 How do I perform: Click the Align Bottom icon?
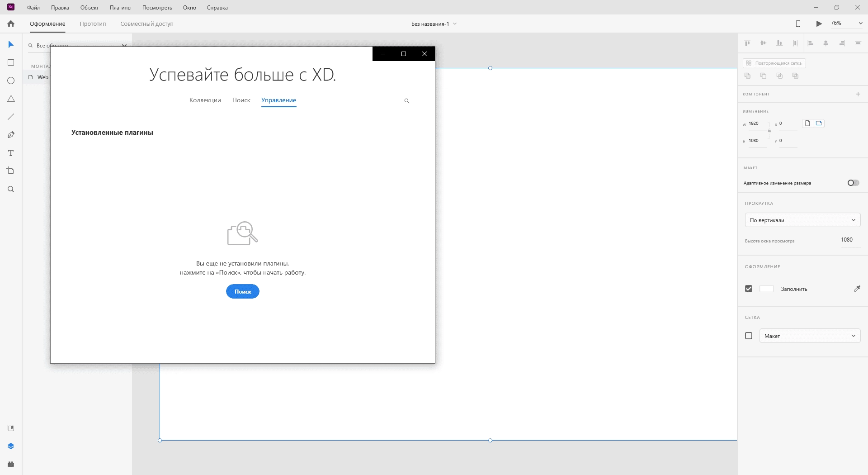779,43
